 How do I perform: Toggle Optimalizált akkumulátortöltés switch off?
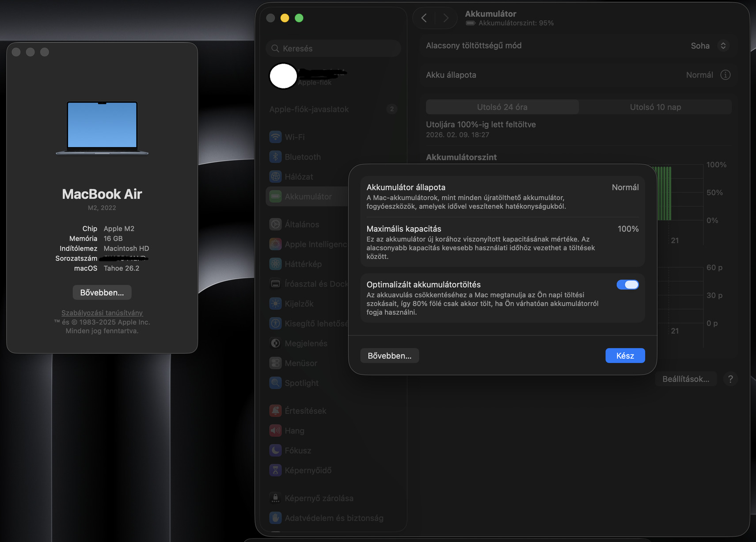pyautogui.click(x=628, y=285)
